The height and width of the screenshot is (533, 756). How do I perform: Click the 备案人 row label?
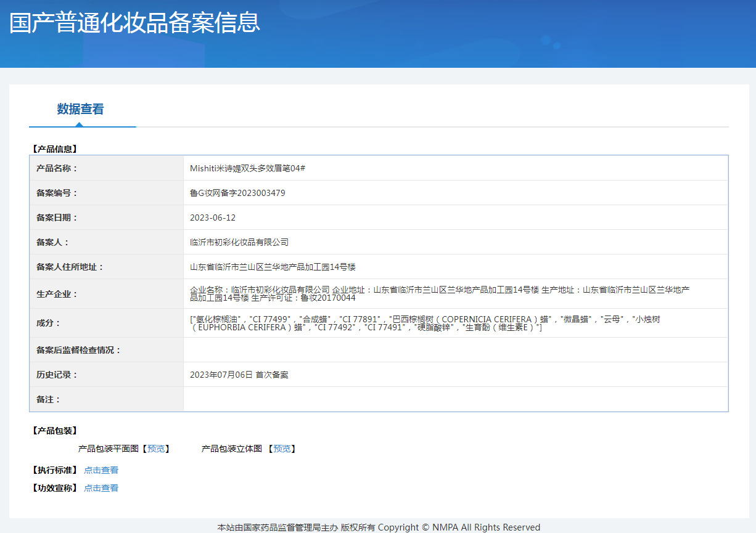52,242
